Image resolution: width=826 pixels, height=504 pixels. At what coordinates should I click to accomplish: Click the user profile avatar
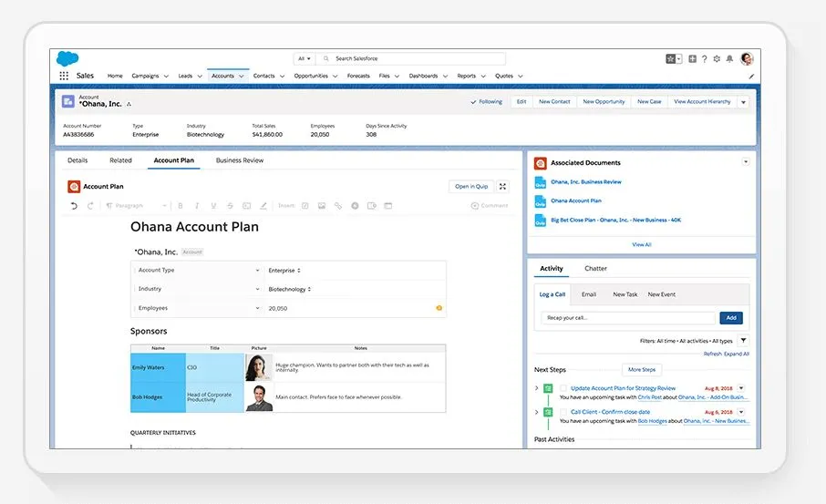(747, 59)
